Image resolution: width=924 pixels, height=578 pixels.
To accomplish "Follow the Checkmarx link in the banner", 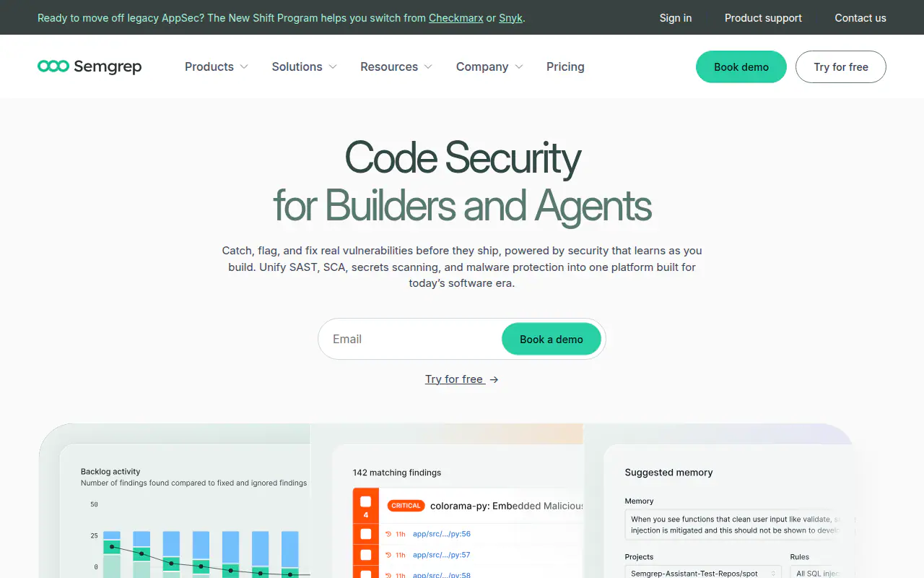I will click(x=456, y=17).
